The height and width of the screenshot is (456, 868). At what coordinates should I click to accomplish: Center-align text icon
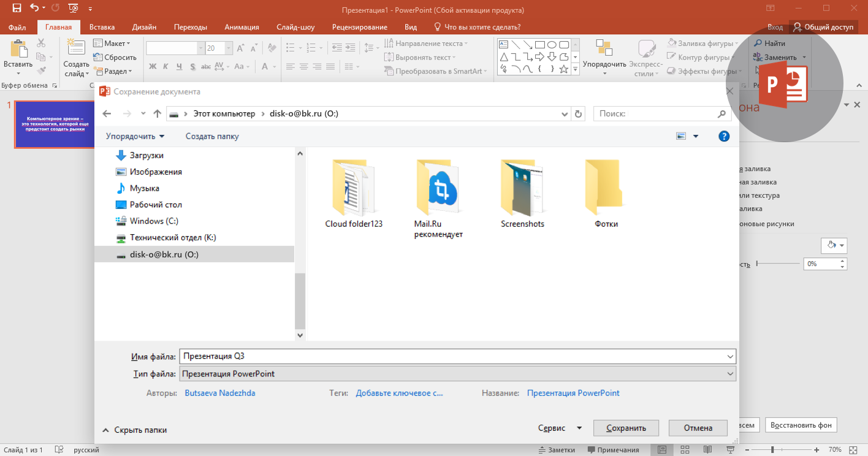pyautogui.click(x=304, y=66)
